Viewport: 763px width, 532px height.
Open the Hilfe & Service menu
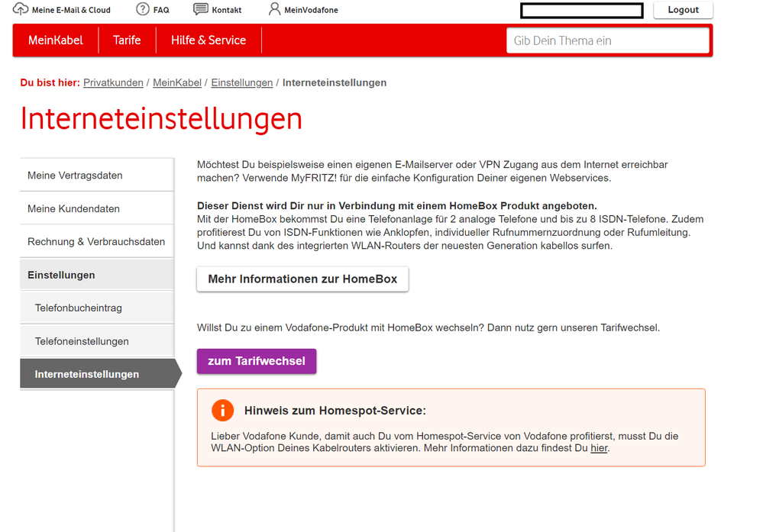coord(209,40)
